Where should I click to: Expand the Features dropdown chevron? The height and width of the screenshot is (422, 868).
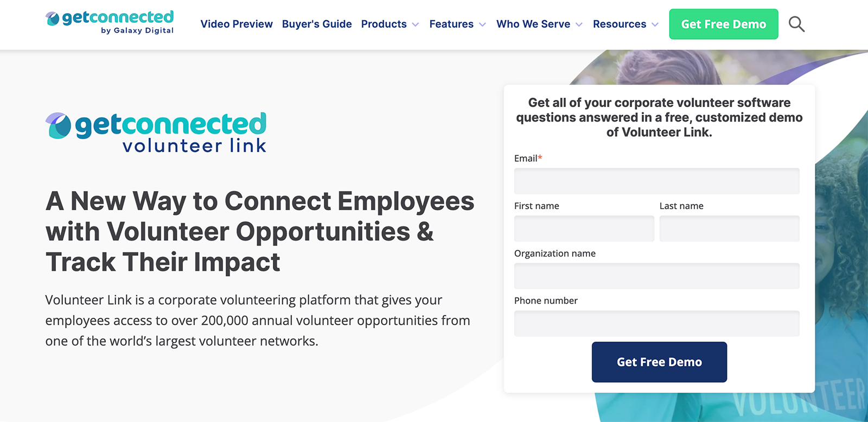point(482,24)
